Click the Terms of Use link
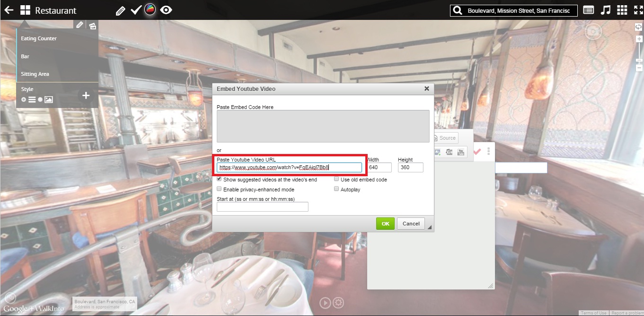Viewport: 644px width, 316px height. [x=593, y=313]
